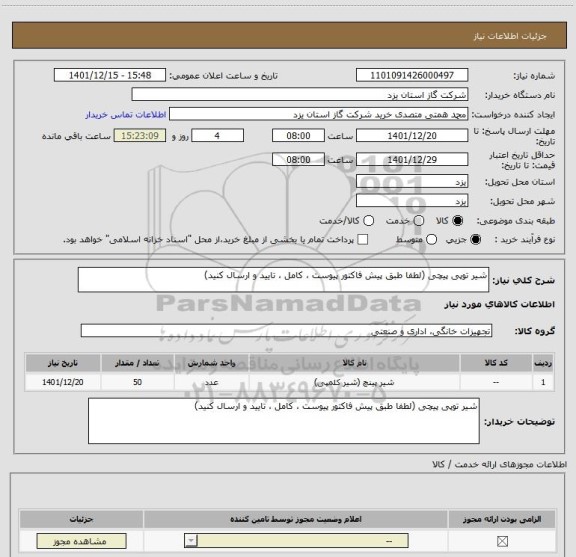This screenshot has width=576, height=557.
Task: Click the remaining days field showing 4
Action: [217, 136]
